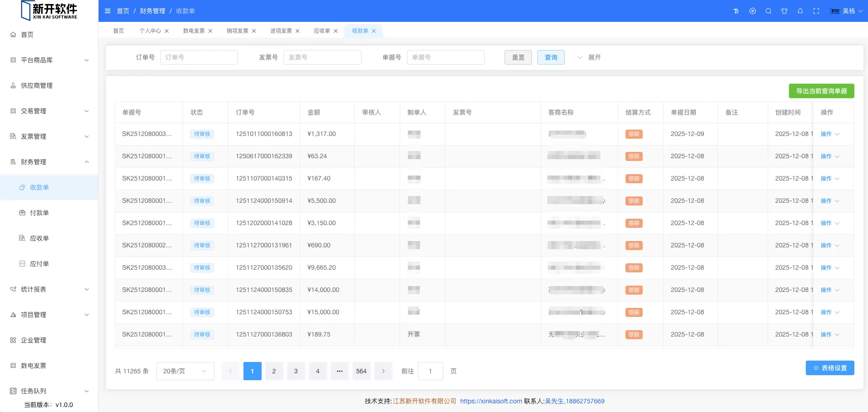Open 付款单 in the sidebar
This screenshot has height=412, width=868.
tap(40, 213)
